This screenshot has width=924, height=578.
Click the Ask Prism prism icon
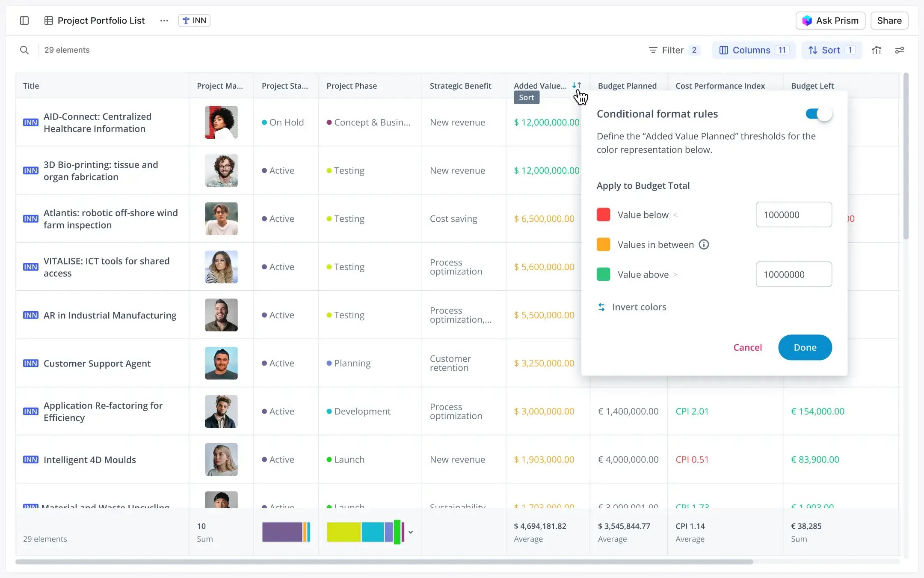click(807, 20)
